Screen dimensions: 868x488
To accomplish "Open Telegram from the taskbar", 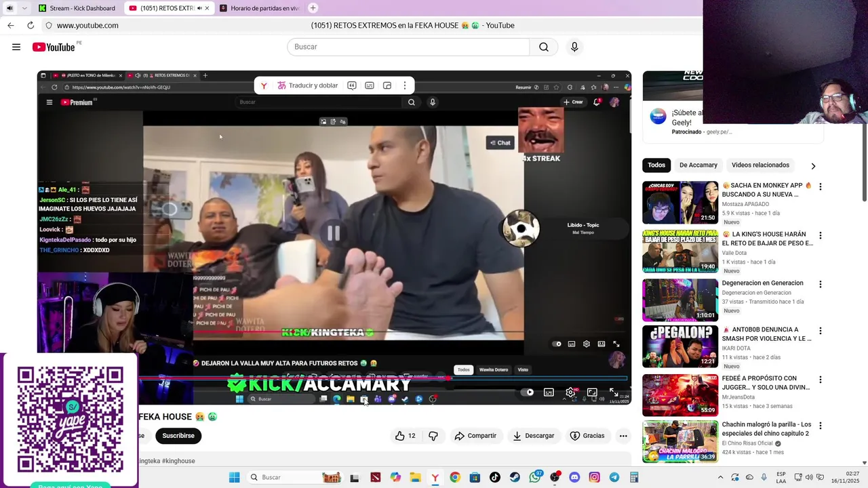I will pos(614,477).
